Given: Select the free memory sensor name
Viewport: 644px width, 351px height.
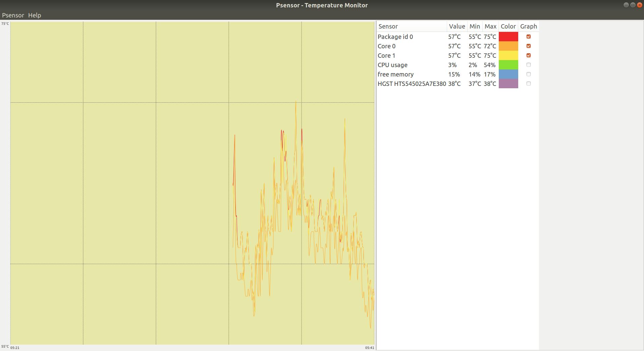Looking at the screenshot, I should pos(395,74).
